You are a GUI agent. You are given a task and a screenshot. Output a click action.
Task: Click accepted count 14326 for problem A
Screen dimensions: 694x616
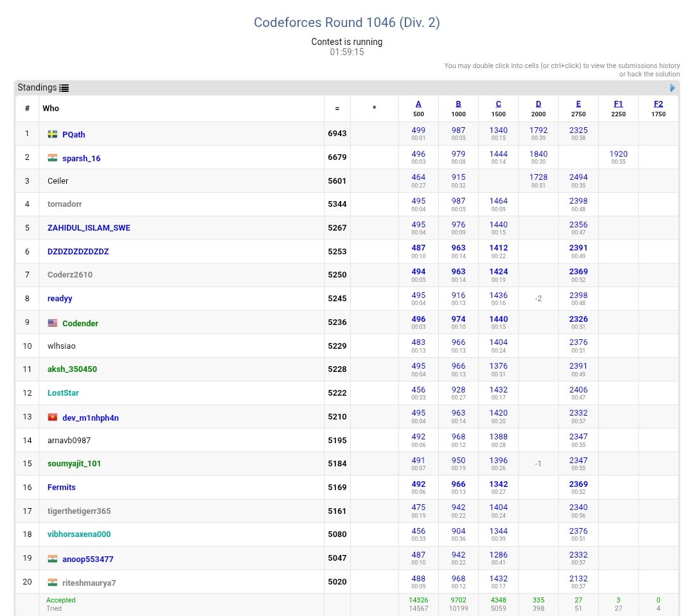(418, 600)
